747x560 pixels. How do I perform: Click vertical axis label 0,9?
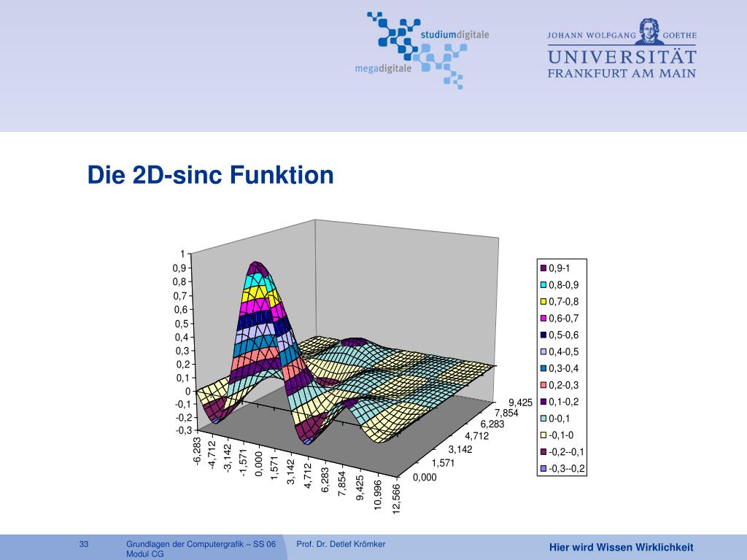coord(179,268)
